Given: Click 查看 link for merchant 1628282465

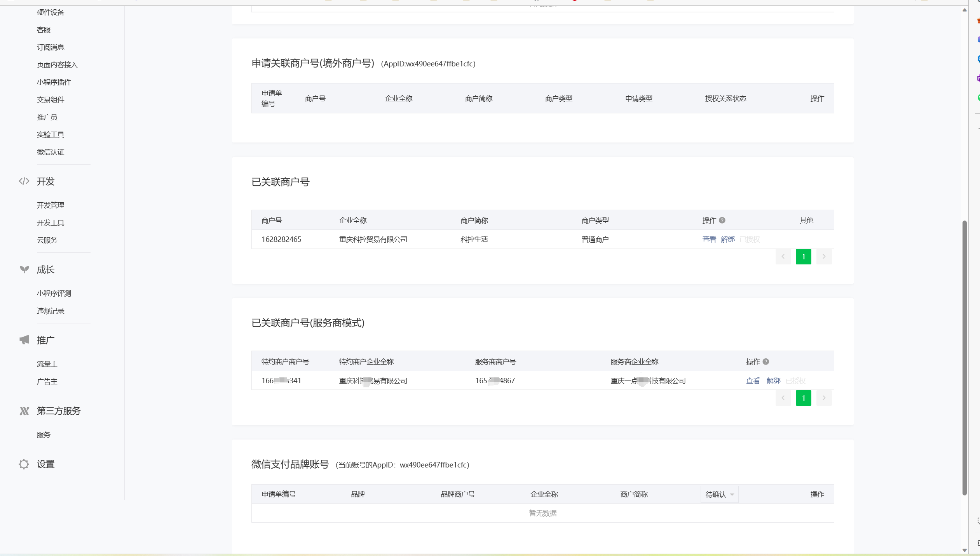Looking at the screenshot, I should [709, 239].
